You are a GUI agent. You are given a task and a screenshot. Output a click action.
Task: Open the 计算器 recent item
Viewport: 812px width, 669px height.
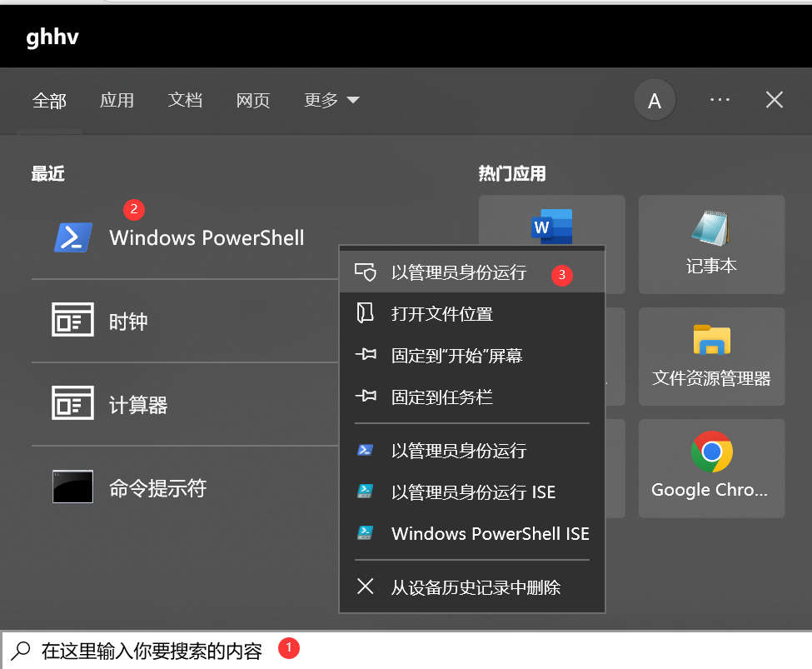[x=185, y=404]
